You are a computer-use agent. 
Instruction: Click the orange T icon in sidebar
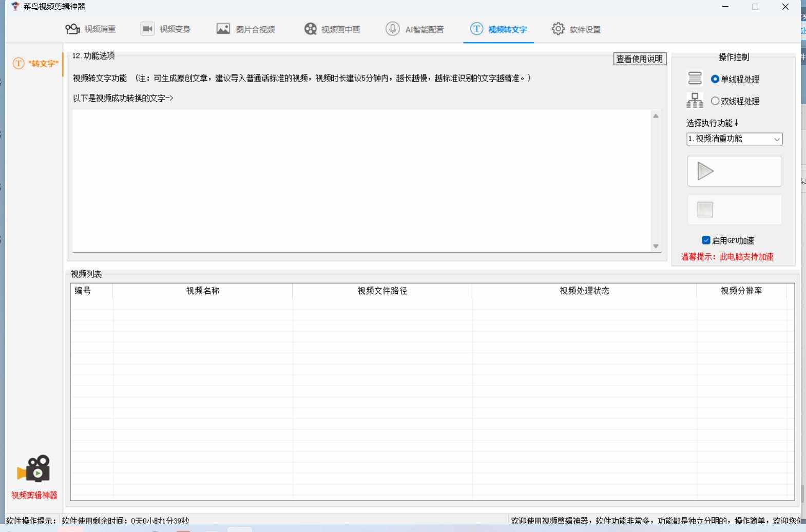point(18,64)
